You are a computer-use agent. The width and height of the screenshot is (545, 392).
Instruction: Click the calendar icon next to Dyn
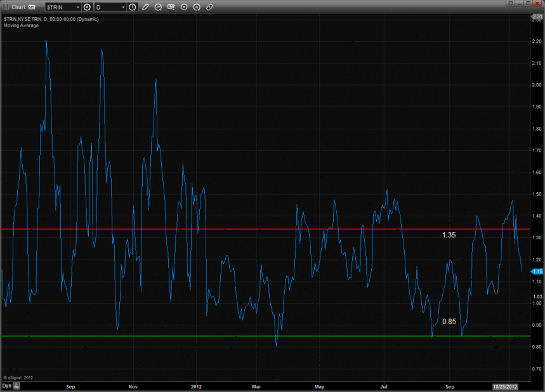click(x=17, y=385)
